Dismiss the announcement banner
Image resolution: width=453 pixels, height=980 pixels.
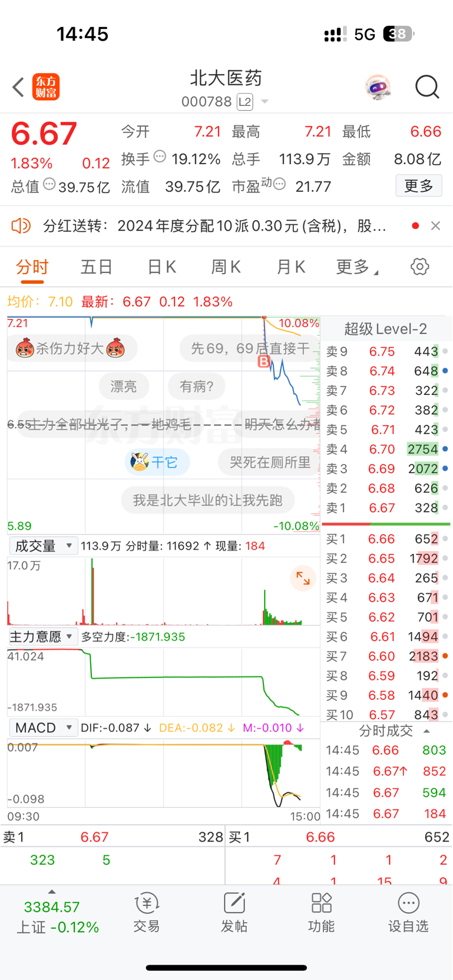[435, 225]
